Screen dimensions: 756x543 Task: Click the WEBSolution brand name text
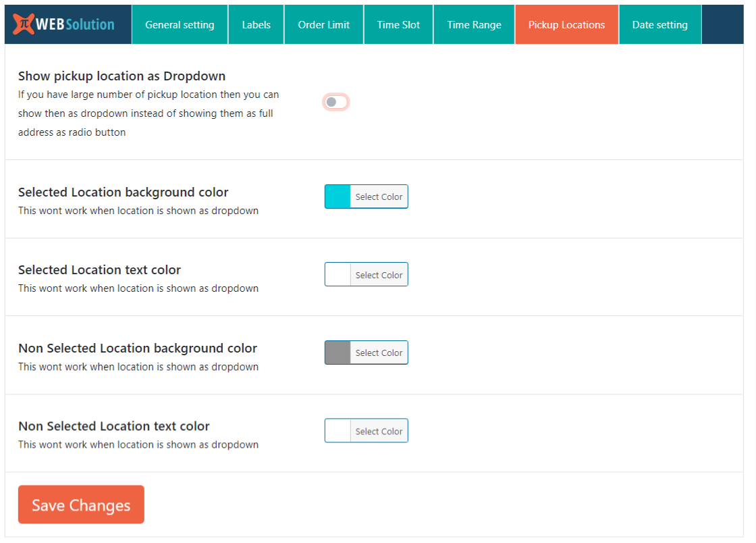click(x=75, y=24)
